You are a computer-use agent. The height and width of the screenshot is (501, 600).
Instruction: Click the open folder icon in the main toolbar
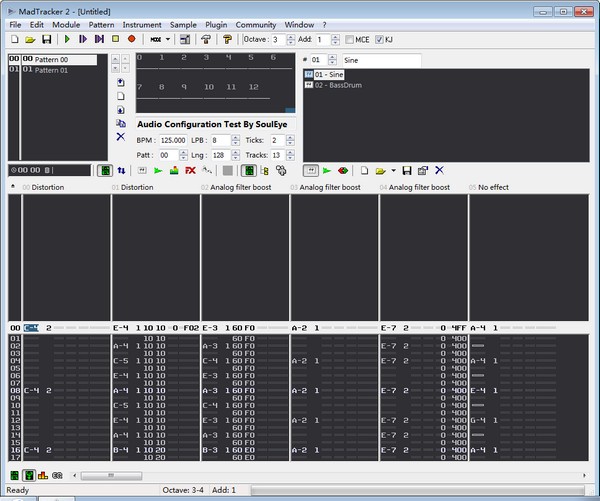tap(30, 40)
